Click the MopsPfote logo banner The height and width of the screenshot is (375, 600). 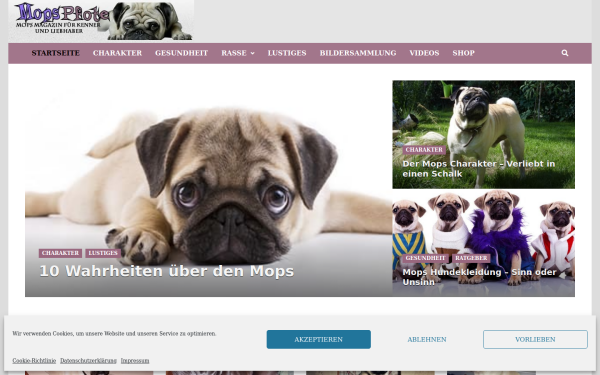pos(101,21)
